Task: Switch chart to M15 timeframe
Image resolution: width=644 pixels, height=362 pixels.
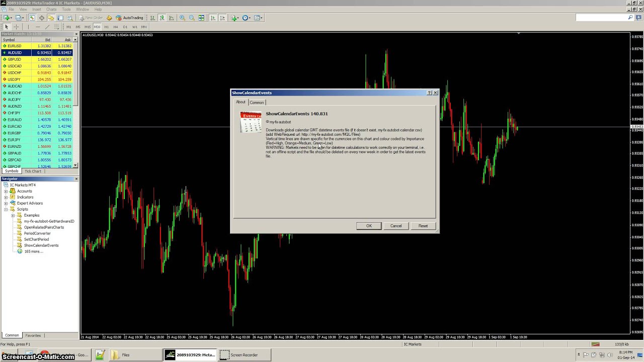Action: coord(88,27)
